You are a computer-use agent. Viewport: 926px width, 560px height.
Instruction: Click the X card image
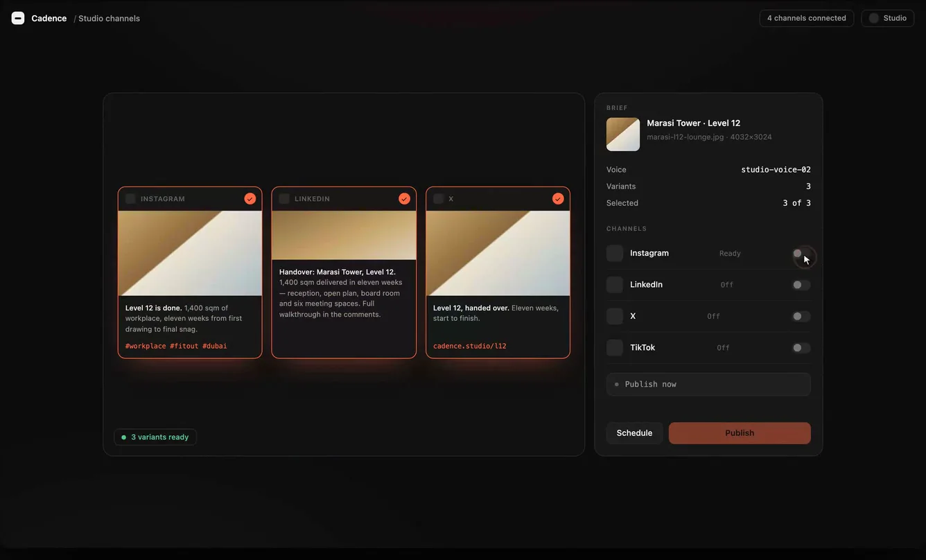click(x=498, y=253)
